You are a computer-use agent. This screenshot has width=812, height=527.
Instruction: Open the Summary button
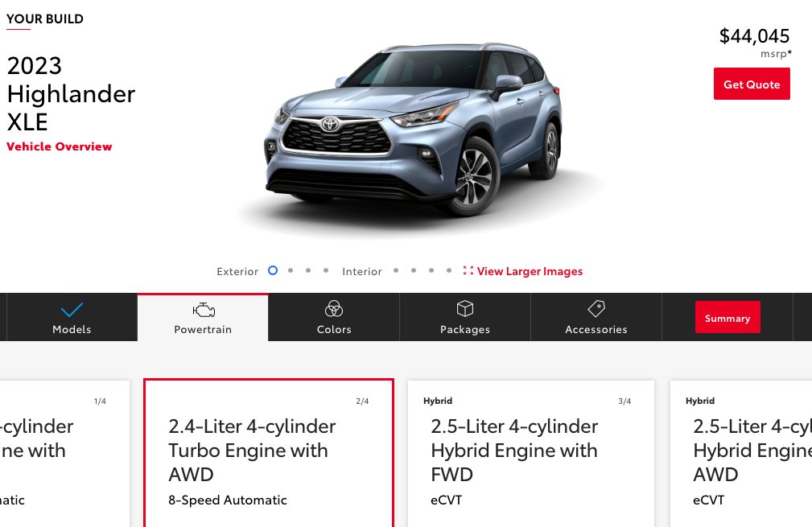click(x=728, y=317)
